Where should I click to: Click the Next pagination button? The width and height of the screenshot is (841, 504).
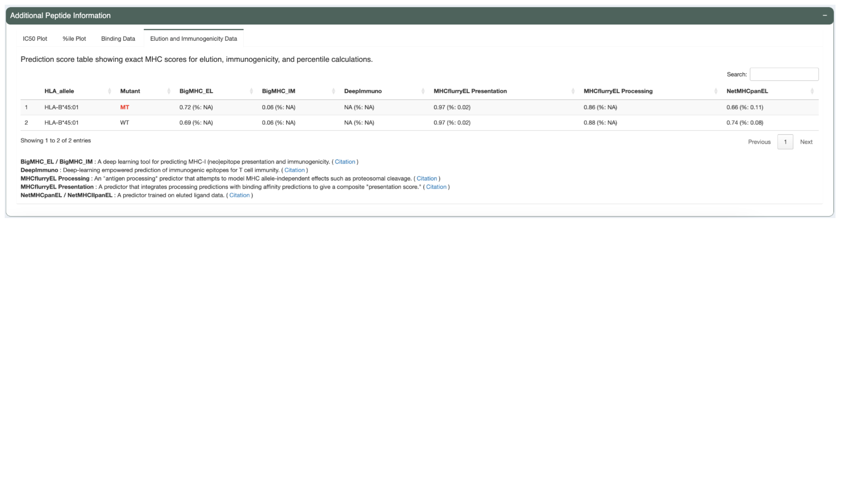[x=806, y=141]
